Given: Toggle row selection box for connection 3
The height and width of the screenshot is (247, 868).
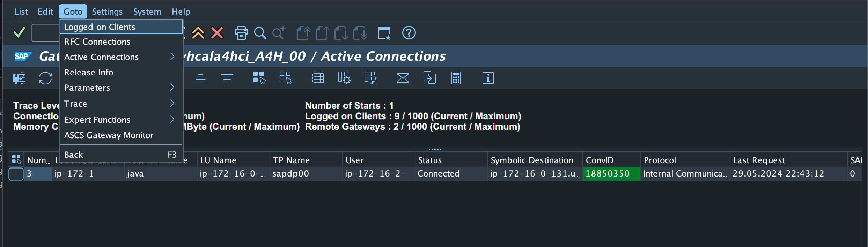Looking at the screenshot, I should [16, 174].
